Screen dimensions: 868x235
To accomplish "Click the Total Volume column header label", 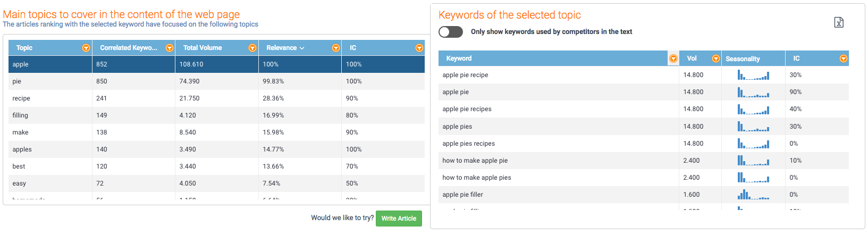I will click(203, 48).
